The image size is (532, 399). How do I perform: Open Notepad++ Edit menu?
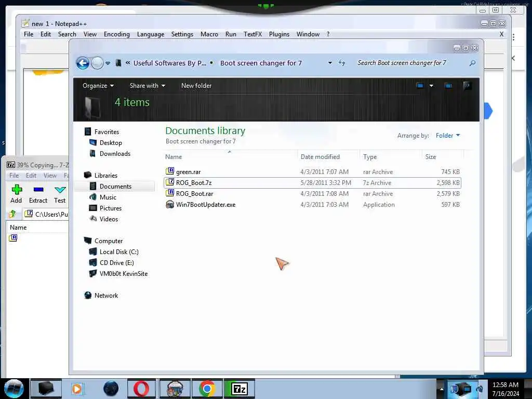46,34
